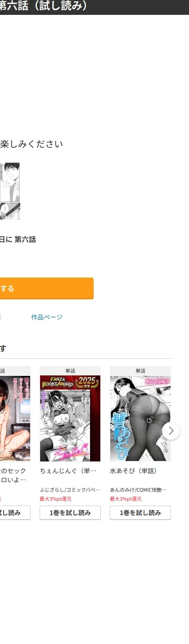The width and height of the screenshot is (189, 644).
Task: Open the 水あそび（単話） title link
Action: click(x=133, y=471)
